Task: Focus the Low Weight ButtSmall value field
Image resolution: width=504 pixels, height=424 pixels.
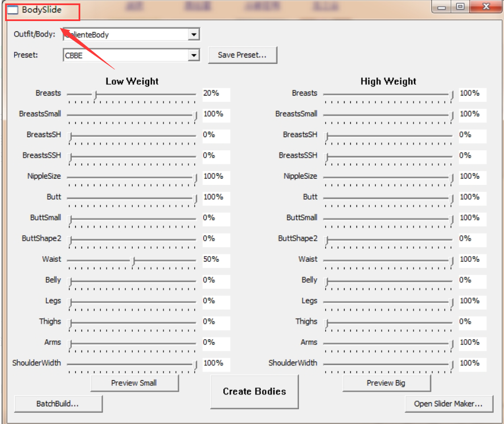Action: coord(216,219)
